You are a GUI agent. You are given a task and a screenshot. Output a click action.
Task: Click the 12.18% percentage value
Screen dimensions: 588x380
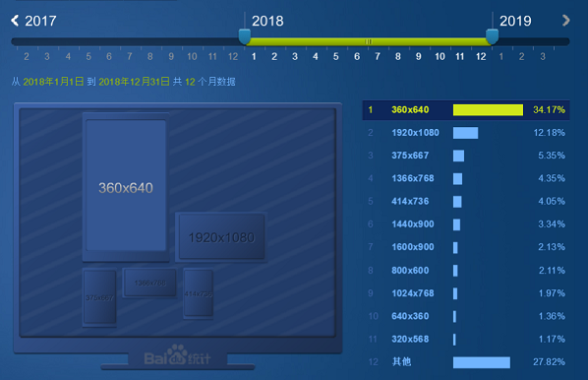coord(549,133)
